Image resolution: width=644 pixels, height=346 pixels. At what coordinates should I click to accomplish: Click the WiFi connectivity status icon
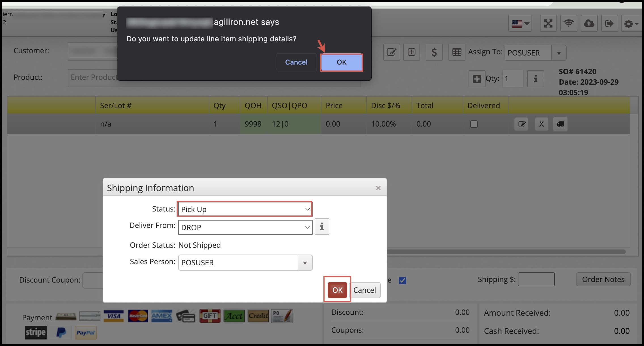point(569,24)
